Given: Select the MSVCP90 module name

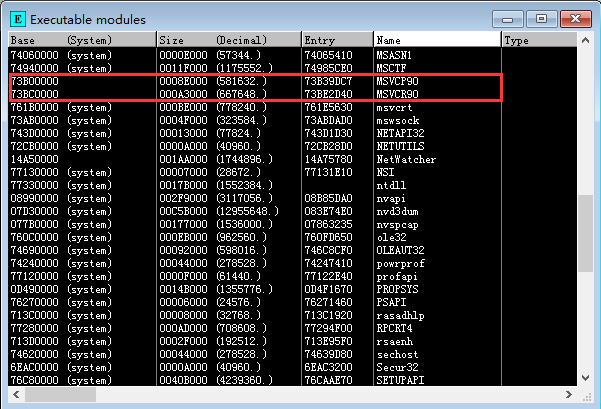Looking at the screenshot, I should coord(397,81).
